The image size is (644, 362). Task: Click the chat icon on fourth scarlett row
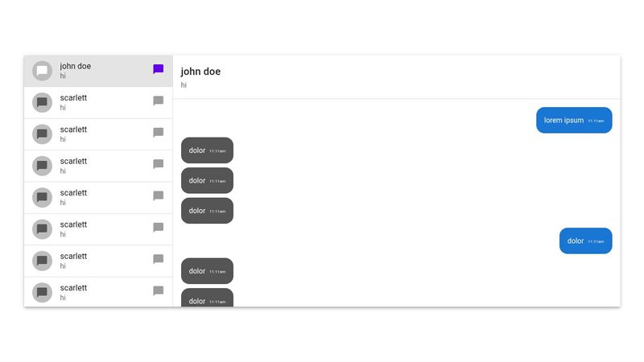158,195
